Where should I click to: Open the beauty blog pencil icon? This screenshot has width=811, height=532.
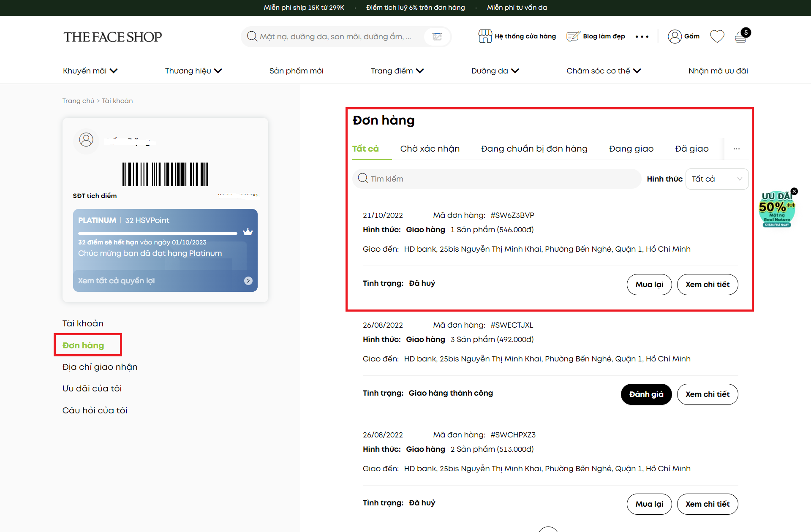click(x=573, y=36)
